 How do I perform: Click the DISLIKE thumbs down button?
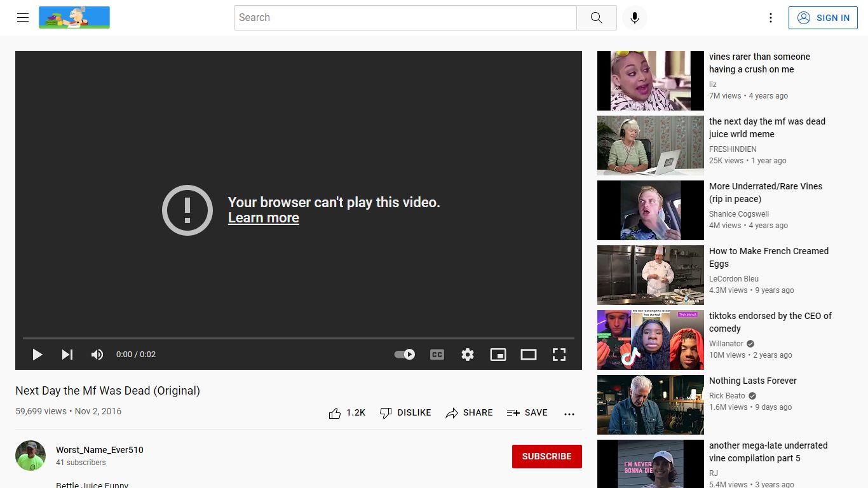tap(405, 413)
